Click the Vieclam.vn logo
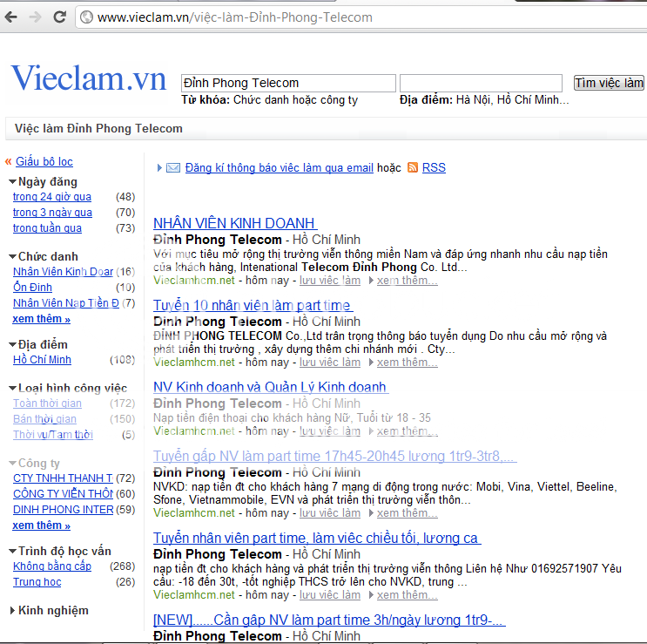 tap(88, 78)
